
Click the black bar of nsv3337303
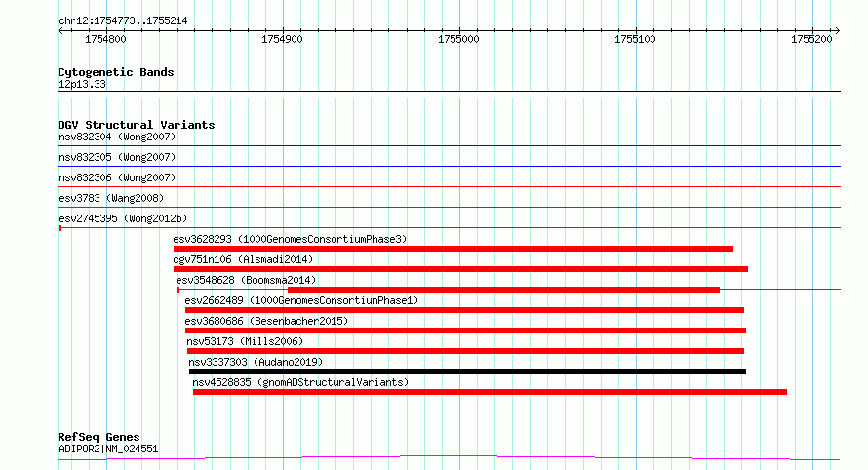pyautogui.click(x=468, y=372)
